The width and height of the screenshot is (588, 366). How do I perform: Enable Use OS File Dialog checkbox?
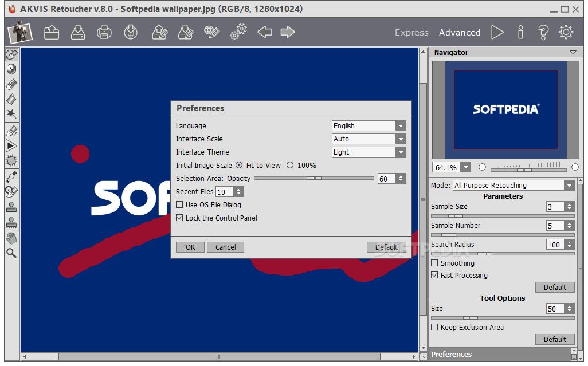click(x=179, y=204)
